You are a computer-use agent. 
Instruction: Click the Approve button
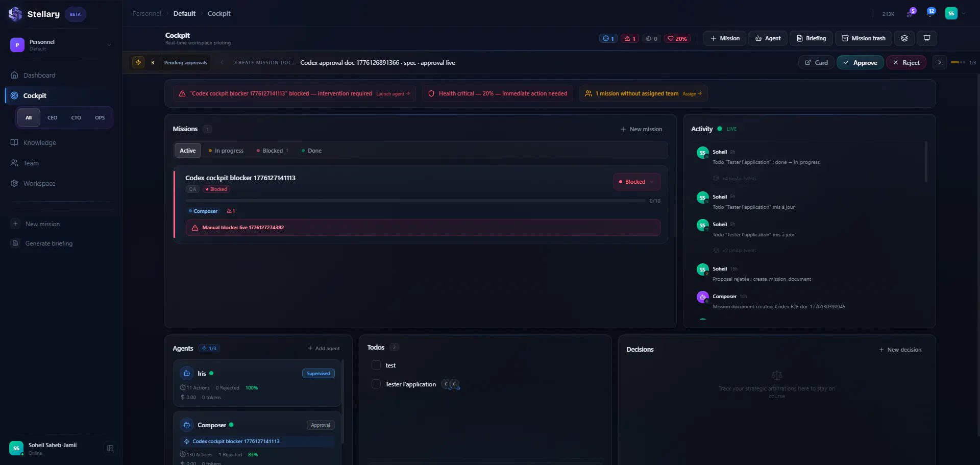point(860,62)
